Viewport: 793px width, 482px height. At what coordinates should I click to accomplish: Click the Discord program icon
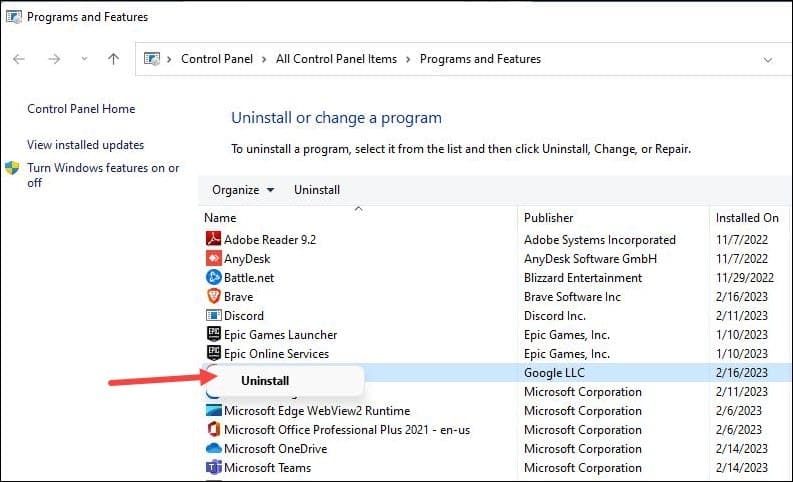pyautogui.click(x=212, y=316)
